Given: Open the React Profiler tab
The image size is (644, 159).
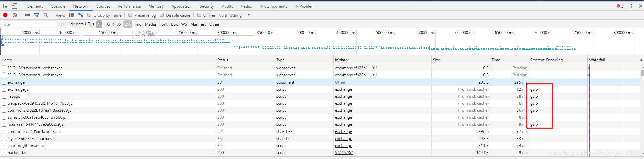Looking at the screenshot, I should pyautogui.click(x=304, y=6).
